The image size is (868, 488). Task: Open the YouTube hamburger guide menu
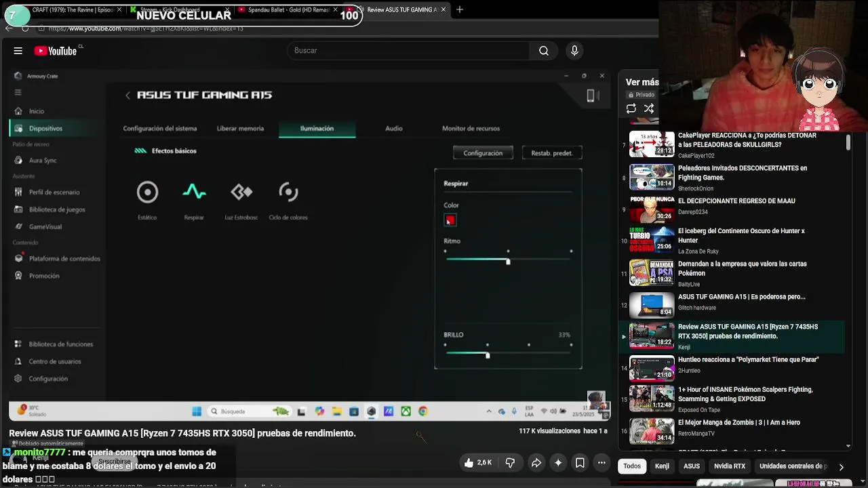(18, 51)
